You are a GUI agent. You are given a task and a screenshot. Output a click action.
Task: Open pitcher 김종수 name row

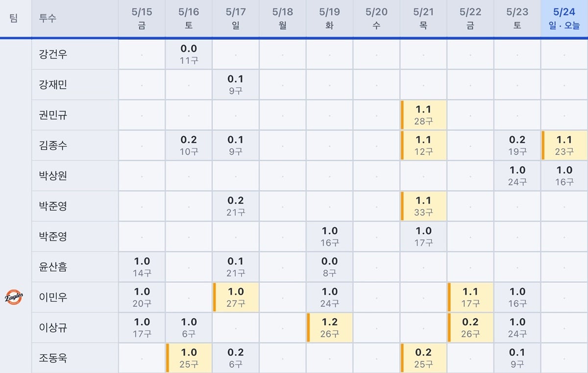(x=75, y=145)
